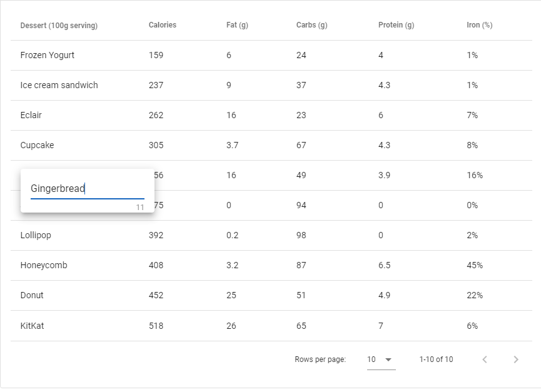Click the Protein (g) column header
Image resolution: width=541 pixels, height=392 pixels.
[x=396, y=26]
